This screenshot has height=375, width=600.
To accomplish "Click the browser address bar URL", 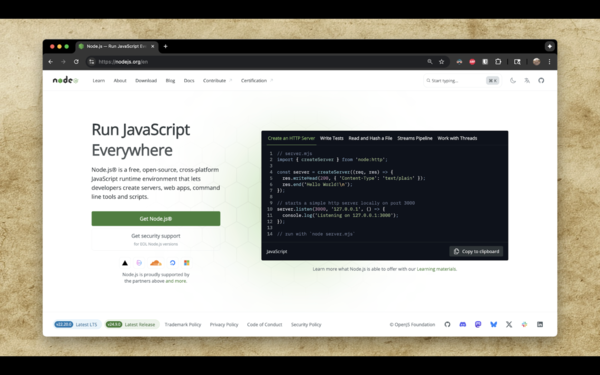I will [x=123, y=62].
